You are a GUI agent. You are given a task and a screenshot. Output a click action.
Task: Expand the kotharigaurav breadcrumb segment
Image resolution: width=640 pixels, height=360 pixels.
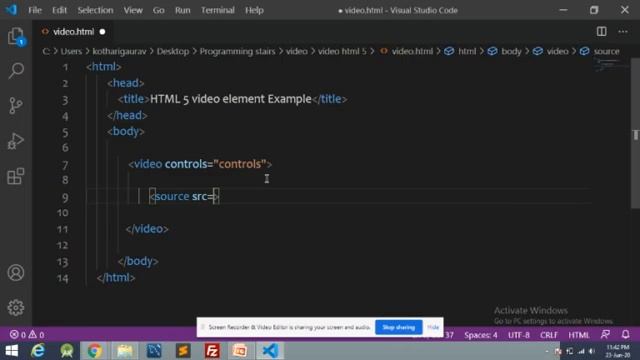119,51
